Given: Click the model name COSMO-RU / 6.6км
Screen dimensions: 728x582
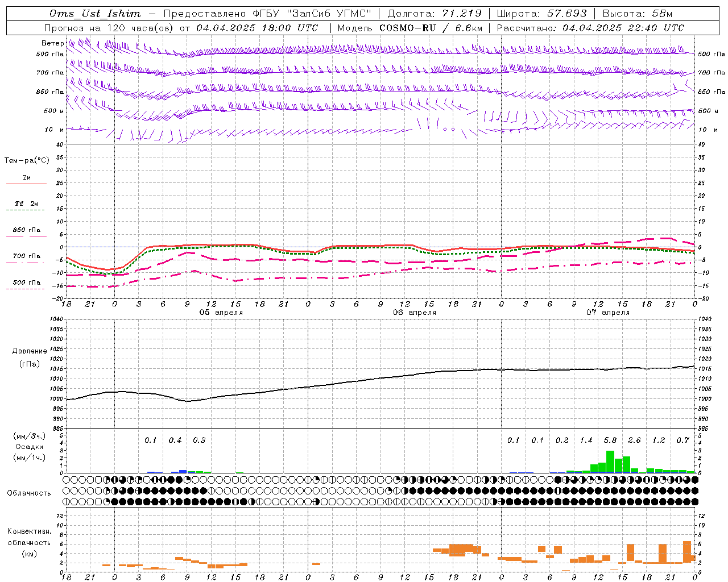Looking at the screenshot, I should click(431, 28).
